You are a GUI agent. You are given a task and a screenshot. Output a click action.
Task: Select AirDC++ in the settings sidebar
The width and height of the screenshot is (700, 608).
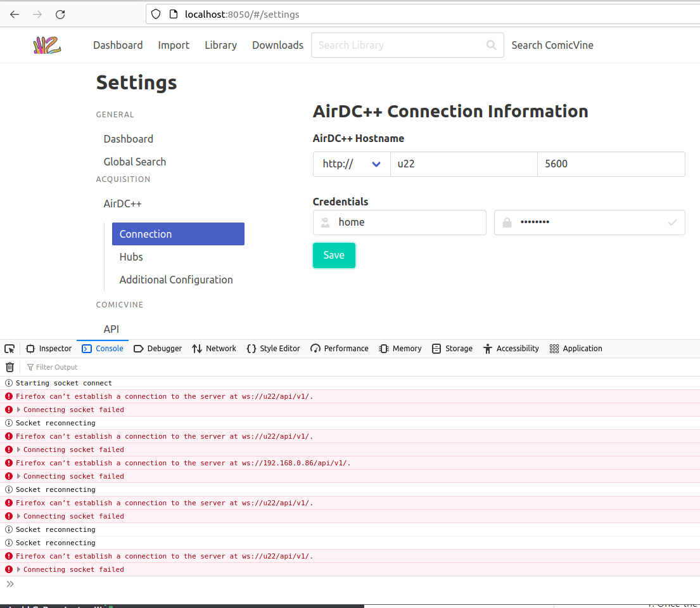click(x=123, y=204)
